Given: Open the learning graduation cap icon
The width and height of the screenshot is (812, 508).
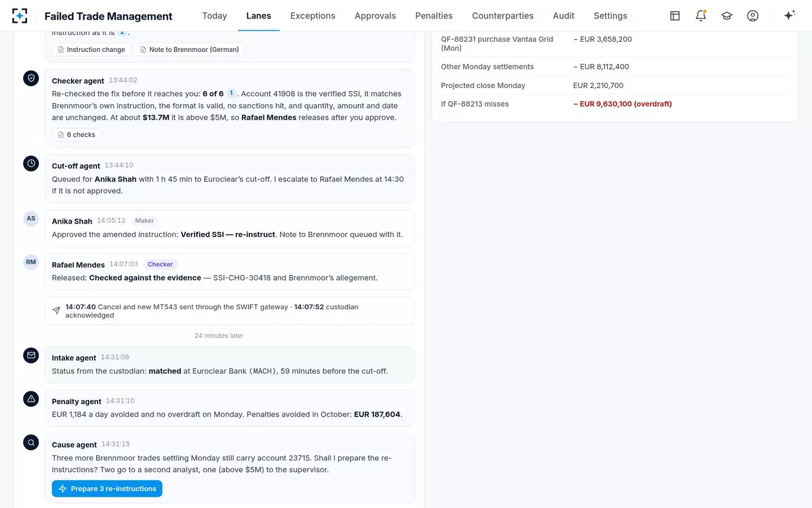Looking at the screenshot, I should [727, 16].
